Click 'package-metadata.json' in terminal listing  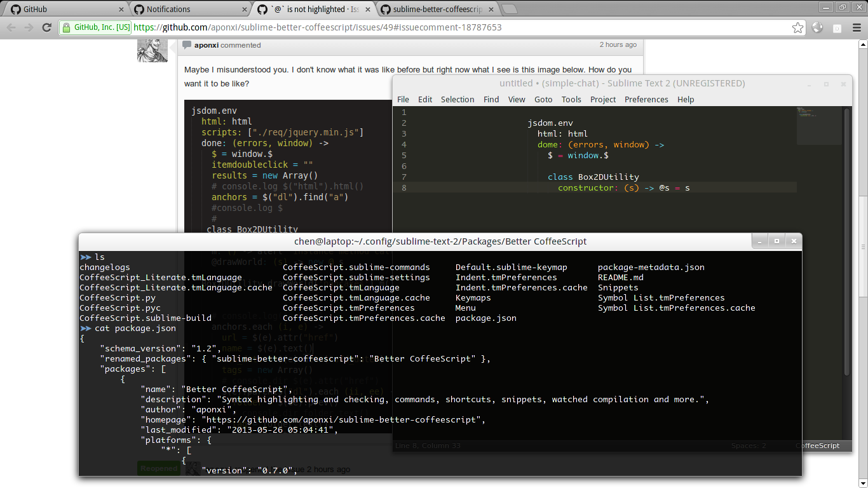651,267
